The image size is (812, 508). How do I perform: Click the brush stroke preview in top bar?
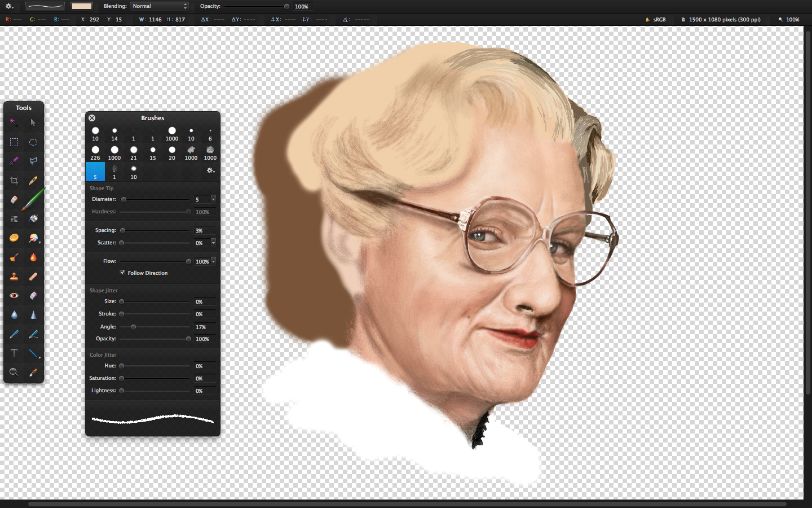45,6
